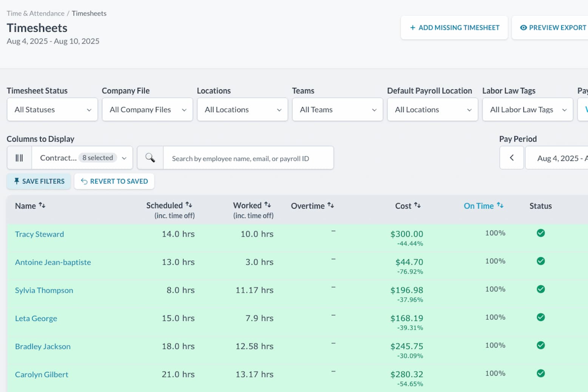
Task: Open Sylvia Thompson's timesheet link
Action: (x=44, y=290)
